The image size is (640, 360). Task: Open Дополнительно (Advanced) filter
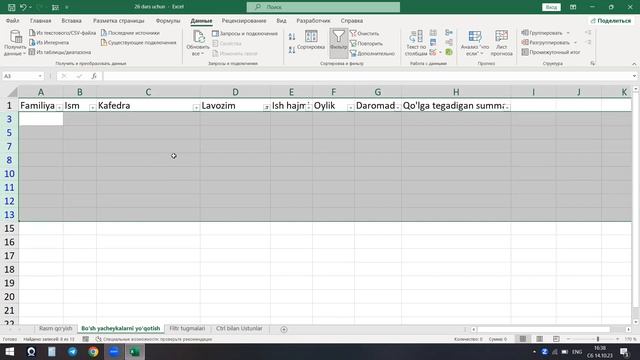(x=372, y=53)
